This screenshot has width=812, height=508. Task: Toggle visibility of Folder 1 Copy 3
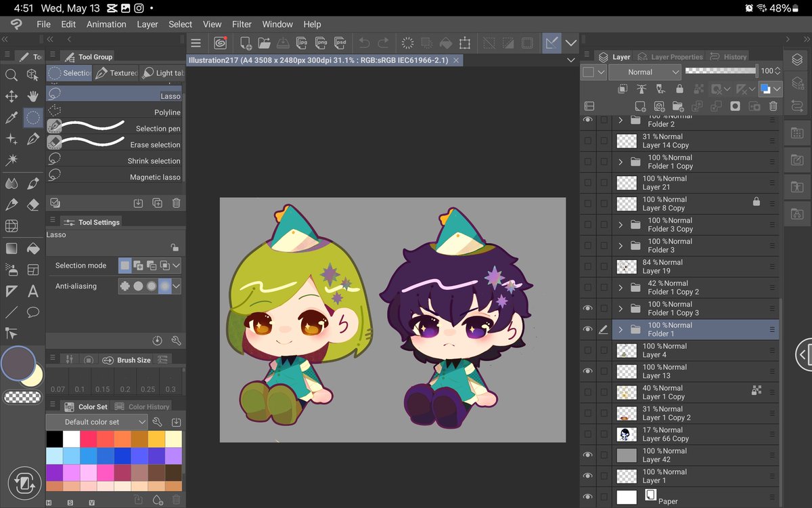click(x=587, y=308)
